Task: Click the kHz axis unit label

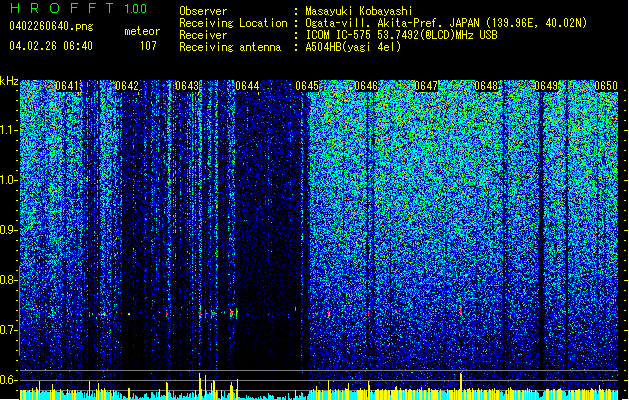Action: tap(9, 81)
